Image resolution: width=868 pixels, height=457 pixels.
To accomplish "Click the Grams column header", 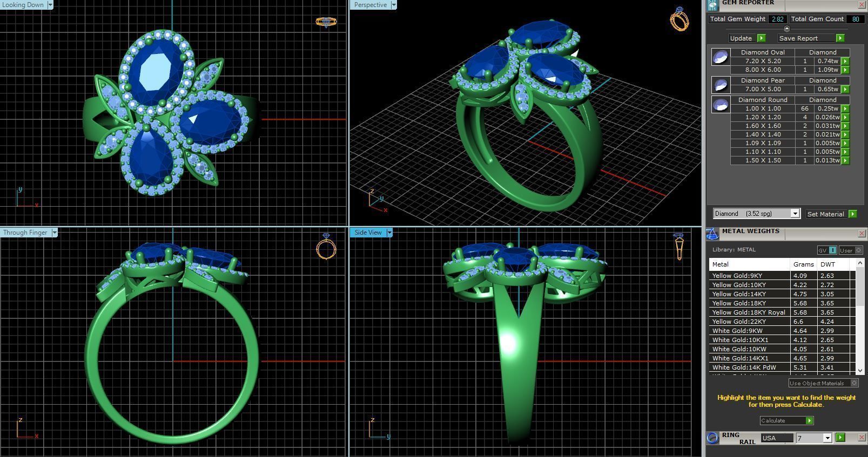I will click(803, 264).
